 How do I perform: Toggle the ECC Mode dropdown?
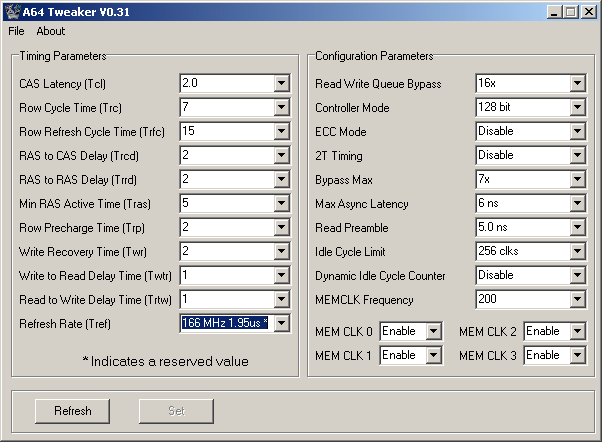tap(577, 132)
